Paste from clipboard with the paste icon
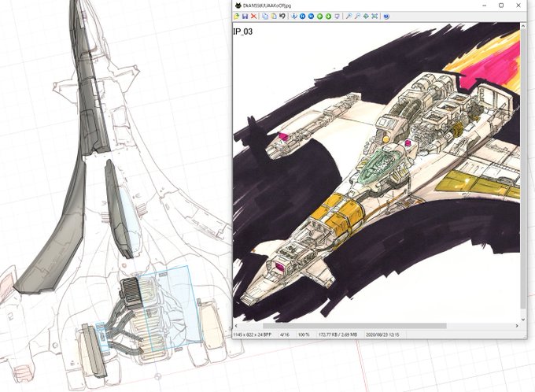The height and width of the screenshot is (392, 535). pos(274,16)
